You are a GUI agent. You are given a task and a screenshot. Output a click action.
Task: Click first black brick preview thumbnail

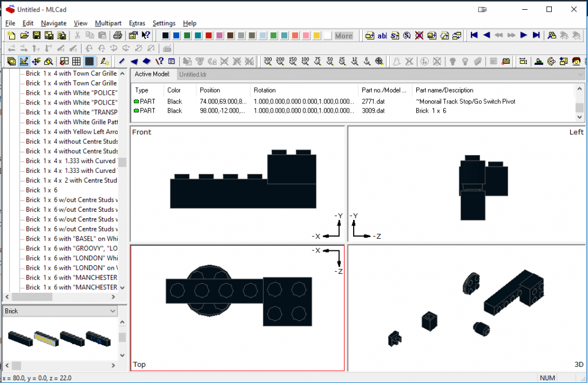(x=20, y=338)
